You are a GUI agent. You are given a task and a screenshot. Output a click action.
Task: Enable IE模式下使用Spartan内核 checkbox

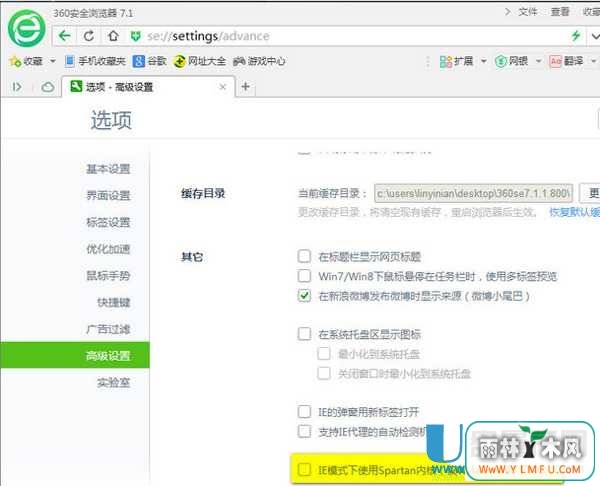(x=304, y=470)
